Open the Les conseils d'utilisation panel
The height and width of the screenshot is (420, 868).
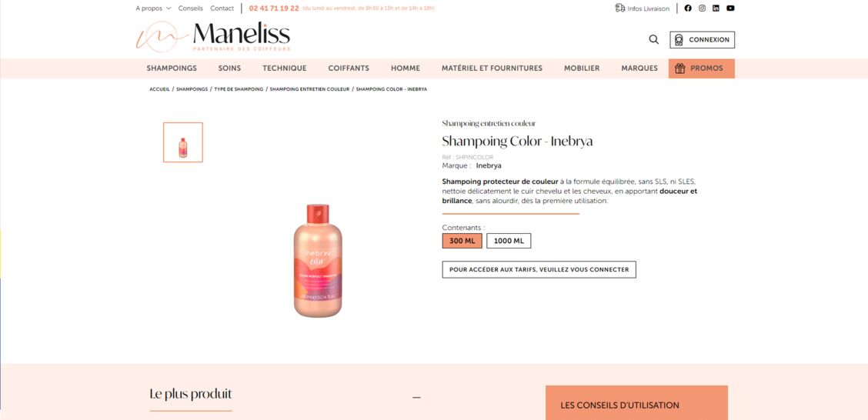pos(636,403)
